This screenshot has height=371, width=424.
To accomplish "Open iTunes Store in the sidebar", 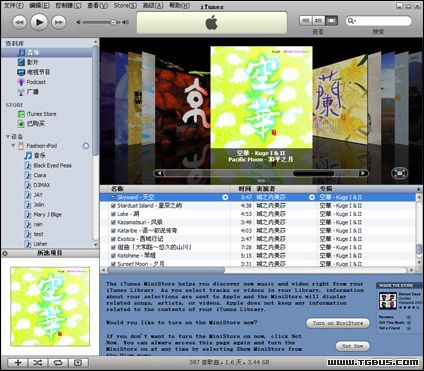I will pos(41,114).
